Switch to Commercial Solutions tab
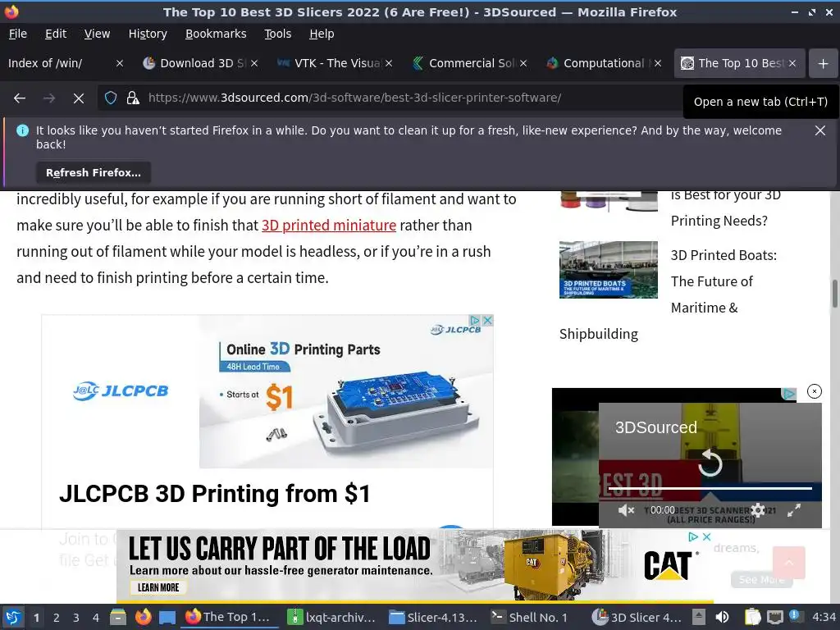840x630 pixels. click(463, 63)
